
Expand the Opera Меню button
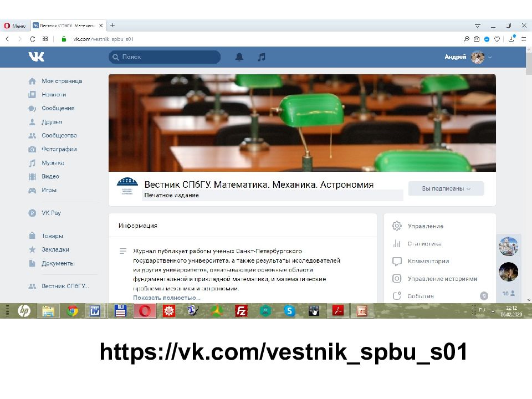pyautogui.click(x=15, y=25)
